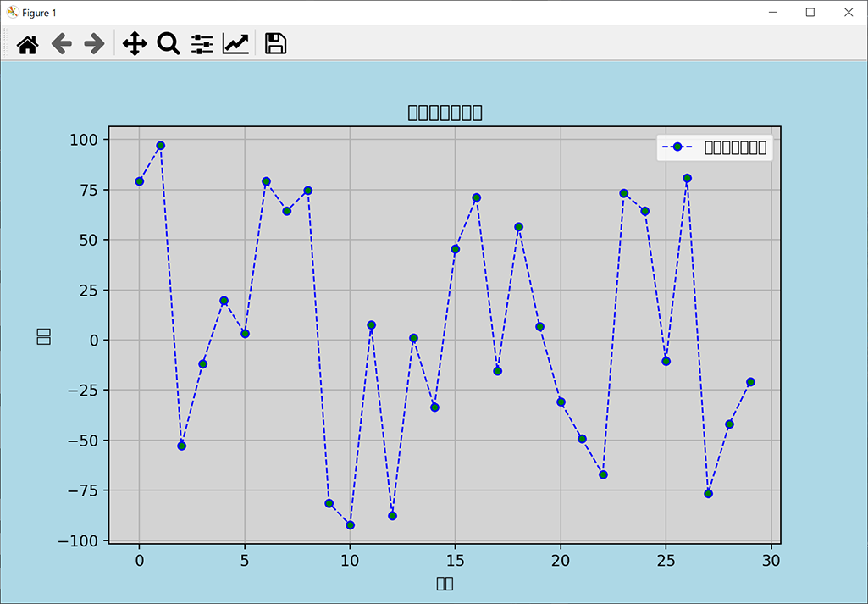Screen dimensions: 868x604
Task: Click the y-axis label left of chart
Action: tap(43, 336)
